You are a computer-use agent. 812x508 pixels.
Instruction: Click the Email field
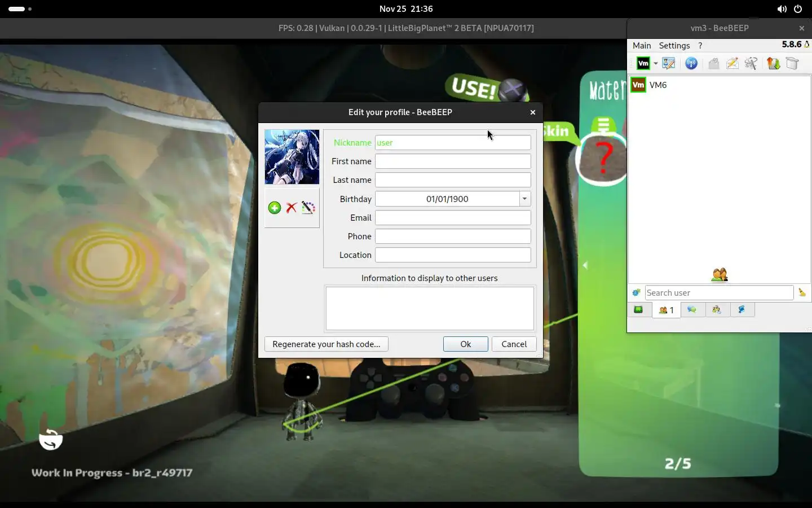click(453, 218)
